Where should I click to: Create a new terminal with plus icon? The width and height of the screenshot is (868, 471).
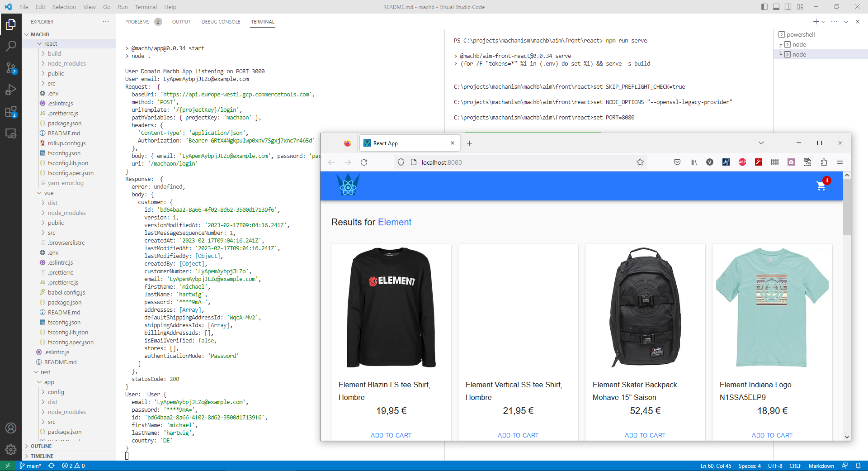click(x=816, y=22)
